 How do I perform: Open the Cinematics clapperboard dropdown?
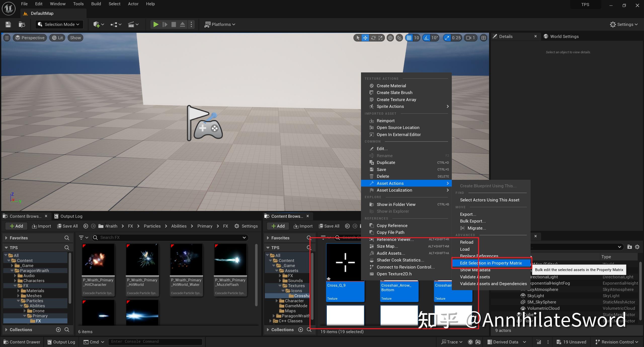(x=133, y=24)
